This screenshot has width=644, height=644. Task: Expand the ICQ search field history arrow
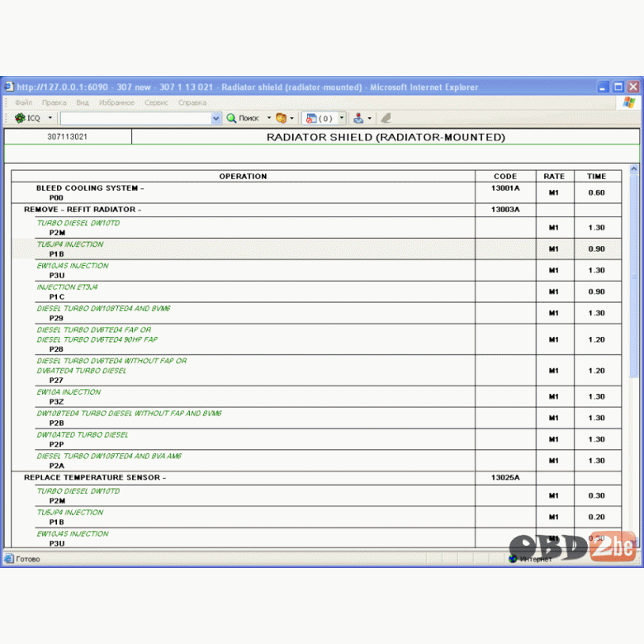coord(216,118)
